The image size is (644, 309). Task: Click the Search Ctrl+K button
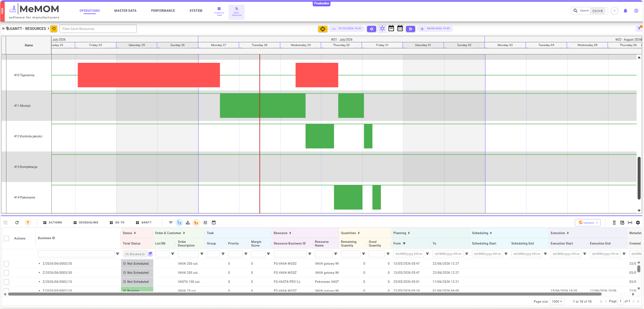[x=590, y=11]
